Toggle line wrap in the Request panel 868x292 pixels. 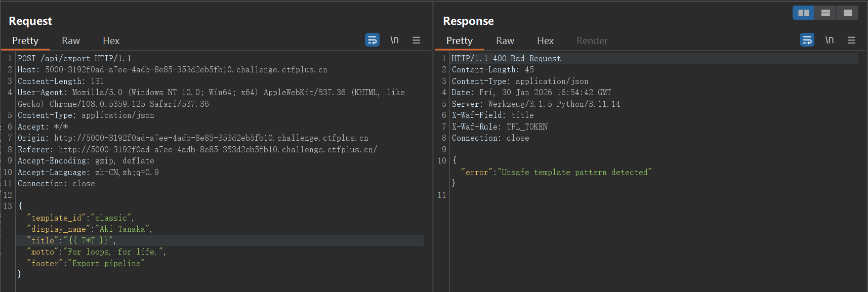[x=372, y=40]
